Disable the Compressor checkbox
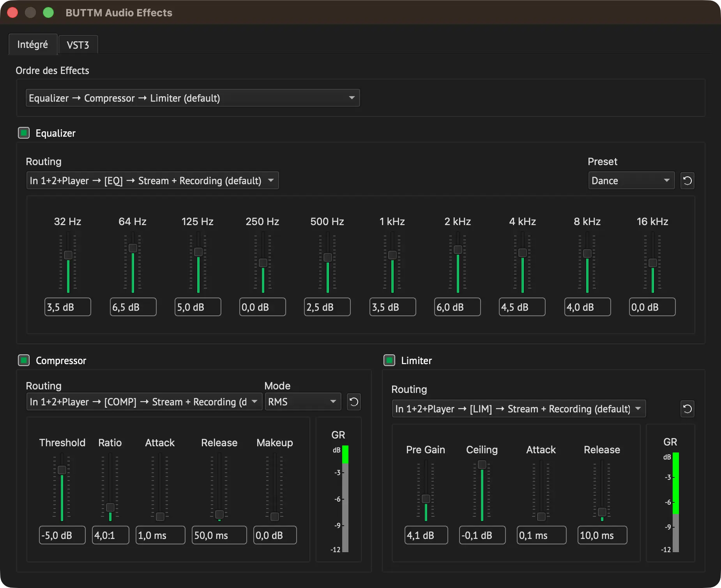The image size is (721, 588). (x=24, y=360)
